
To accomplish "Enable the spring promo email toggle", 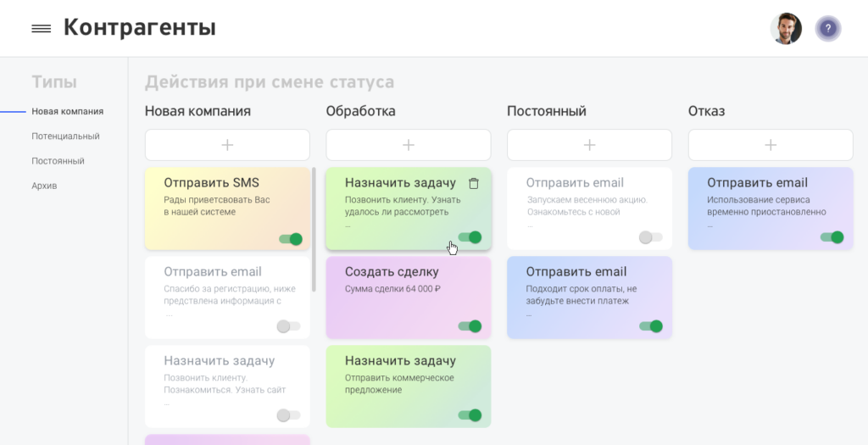I will (x=650, y=237).
